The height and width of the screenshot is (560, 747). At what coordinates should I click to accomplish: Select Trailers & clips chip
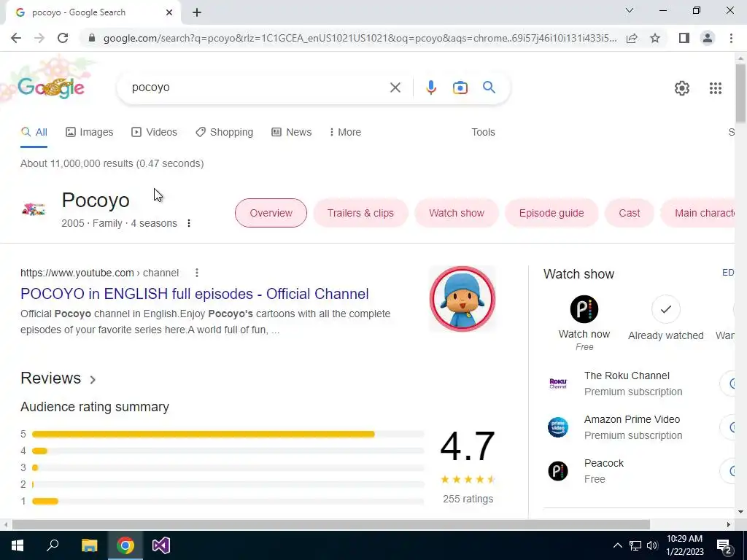pyautogui.click(x=360, y=213)
